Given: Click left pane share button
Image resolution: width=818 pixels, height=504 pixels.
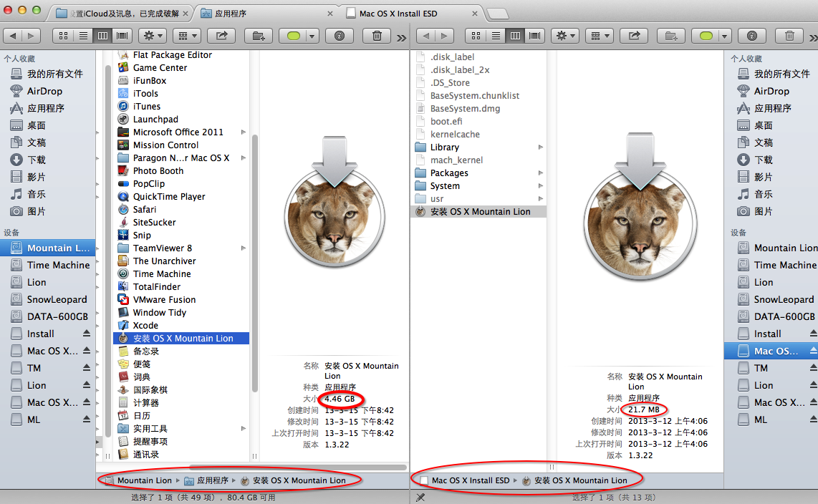Looking at the screenshot, I should pos(222,36).
